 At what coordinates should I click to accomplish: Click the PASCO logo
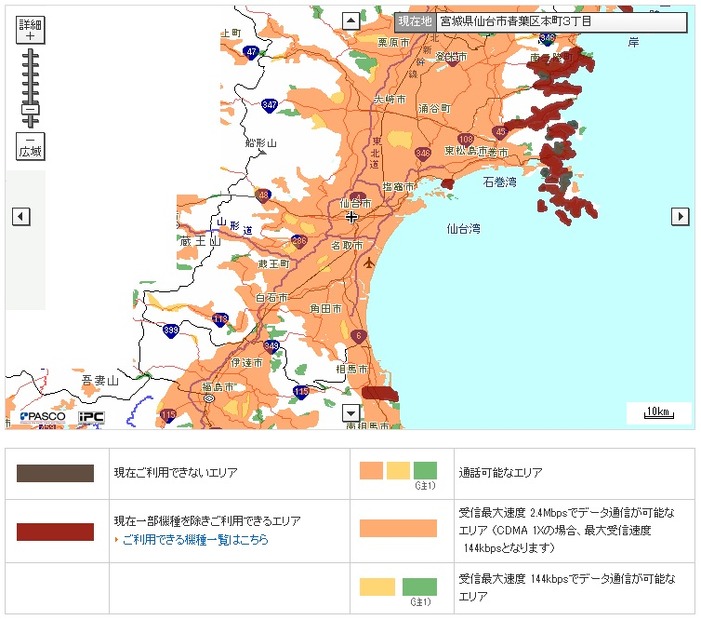(42, 417)
